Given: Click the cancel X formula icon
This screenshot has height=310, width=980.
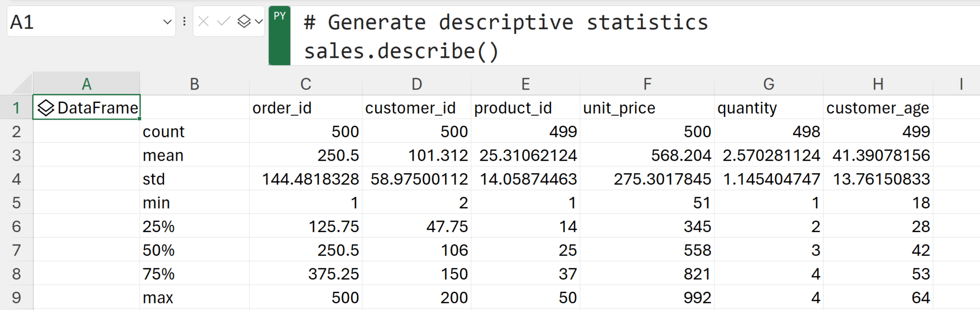Looking at the screenshot, I should (x=203, y=22).
